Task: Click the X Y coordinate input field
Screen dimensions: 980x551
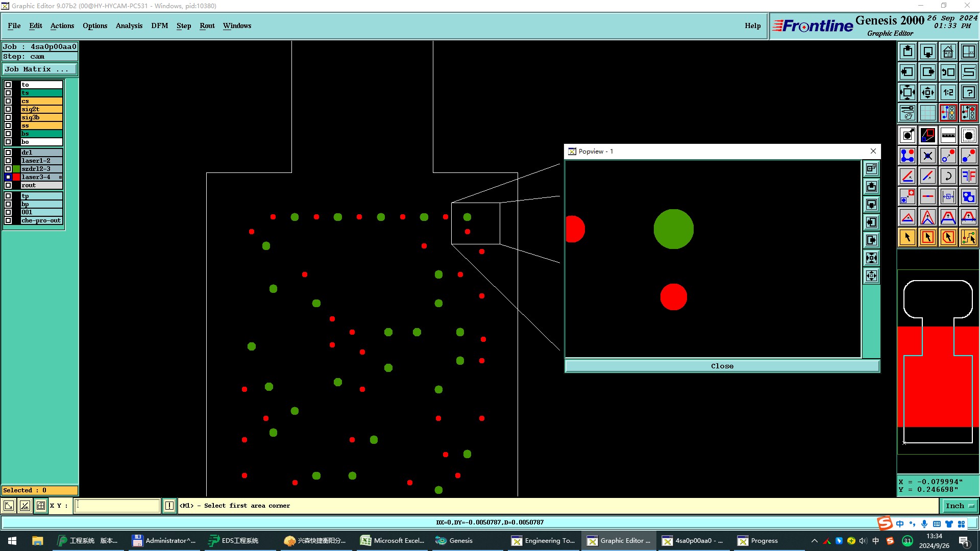Action: click(117, 506)
